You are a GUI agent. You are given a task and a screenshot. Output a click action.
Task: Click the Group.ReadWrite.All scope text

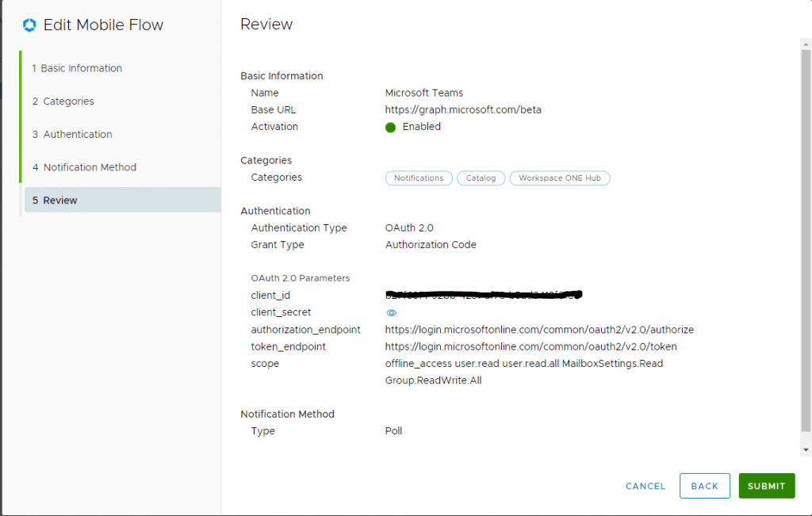point(433,380)
